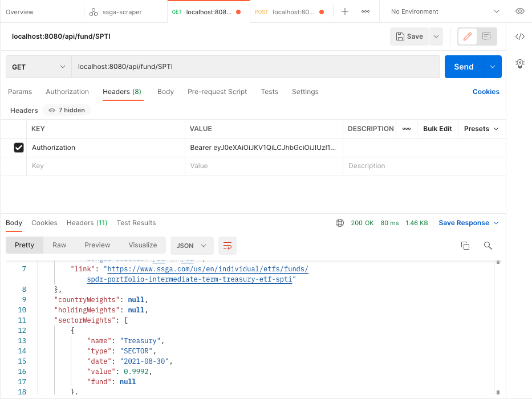Screen dimensions: 532x399
Task: Click the Cookies link
Action: 486,92
